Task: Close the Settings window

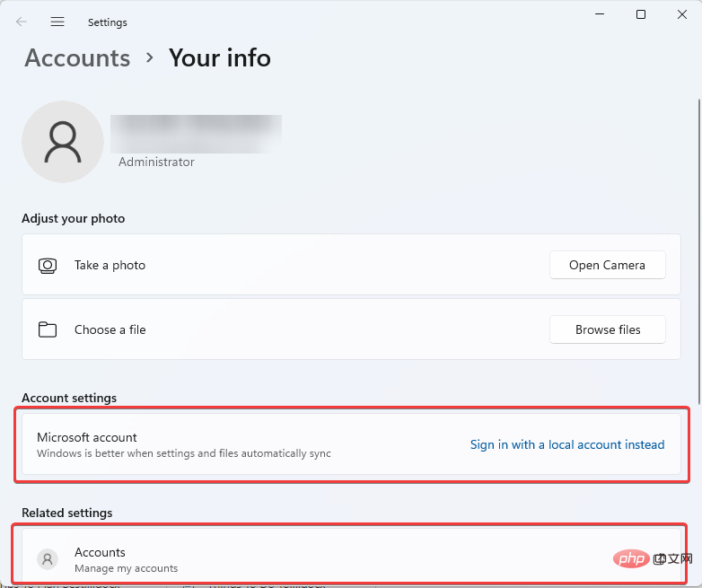Action: 681,14
